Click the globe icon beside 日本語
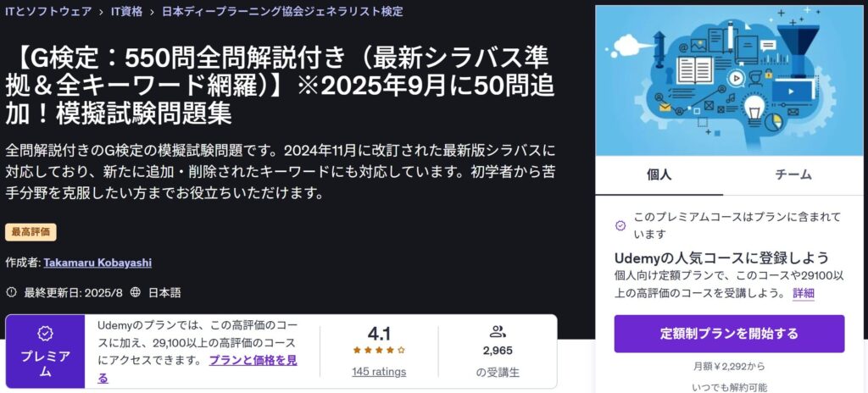The width and height of the screenshot is (868, 393). pos(135,292)
